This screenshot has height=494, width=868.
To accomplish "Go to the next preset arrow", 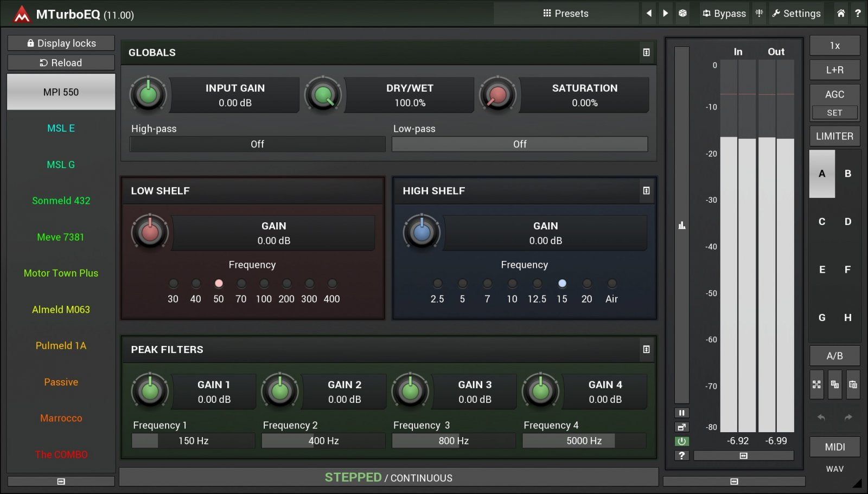I will coord(666,14).
